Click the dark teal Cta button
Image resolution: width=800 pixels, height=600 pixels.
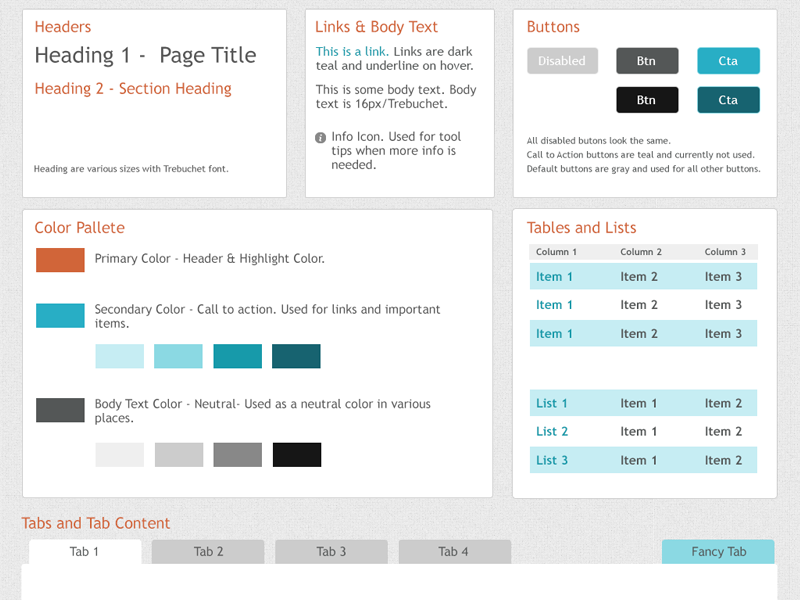point(728,100)
